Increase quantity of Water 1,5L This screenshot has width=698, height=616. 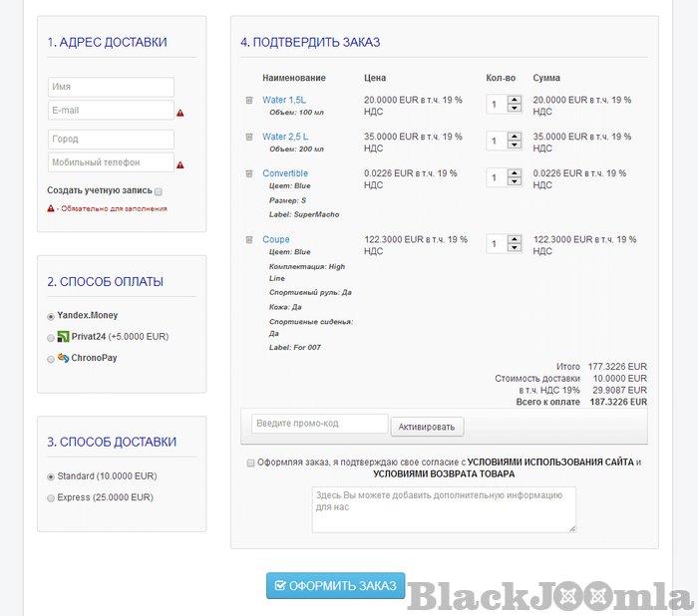515,100
